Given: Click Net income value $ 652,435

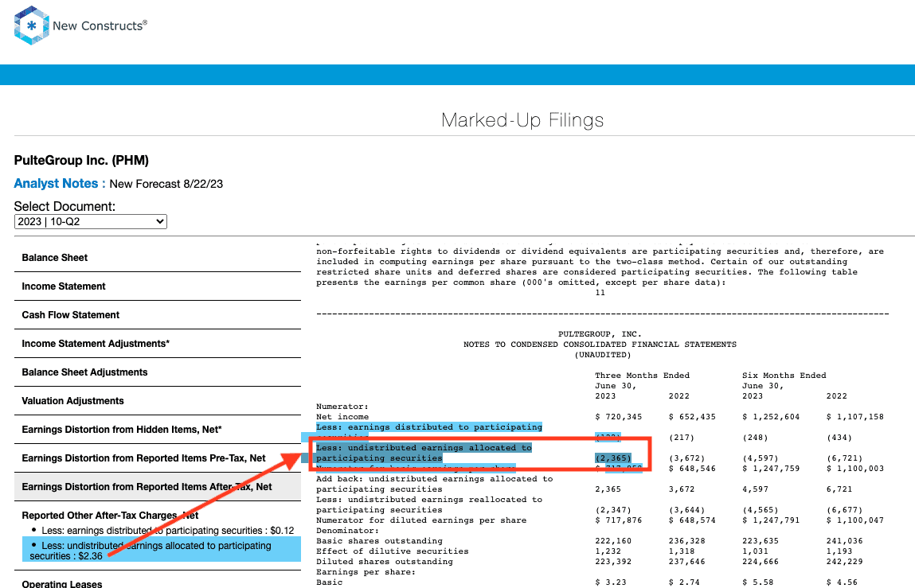Looking at the screenshot, I should [692, 417].
